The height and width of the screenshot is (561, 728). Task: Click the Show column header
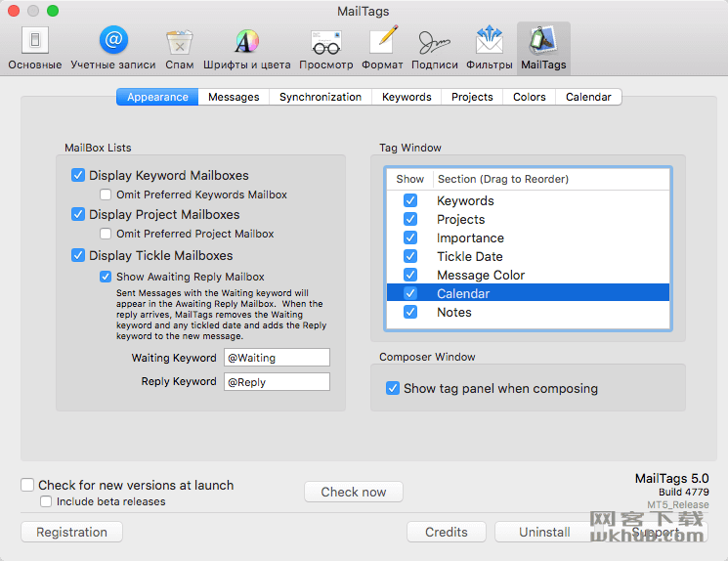coord(410,179)
